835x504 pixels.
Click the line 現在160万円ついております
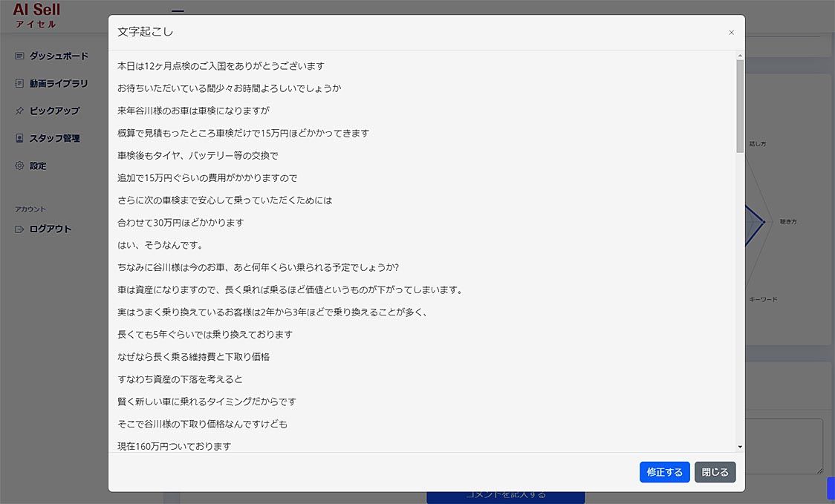tap(175, 446)
